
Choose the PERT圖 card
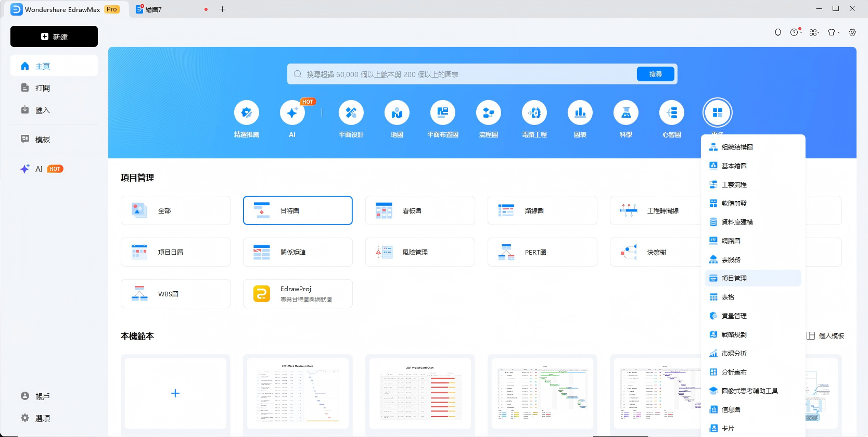(x=542, y=252)
